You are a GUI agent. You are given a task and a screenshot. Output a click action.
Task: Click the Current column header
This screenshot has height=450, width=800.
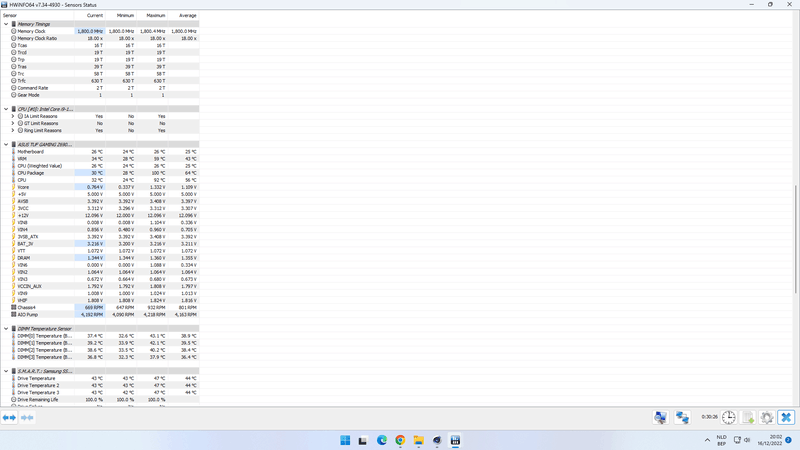89,15
